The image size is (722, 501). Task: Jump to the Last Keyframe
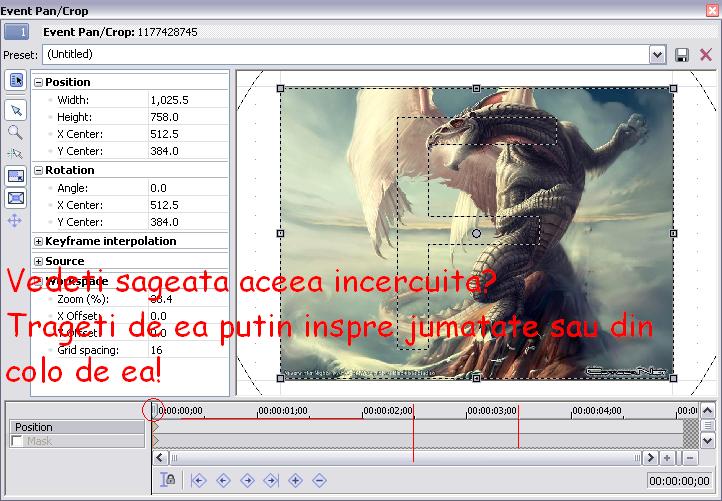pyautogui.click(x=271, y=481)
